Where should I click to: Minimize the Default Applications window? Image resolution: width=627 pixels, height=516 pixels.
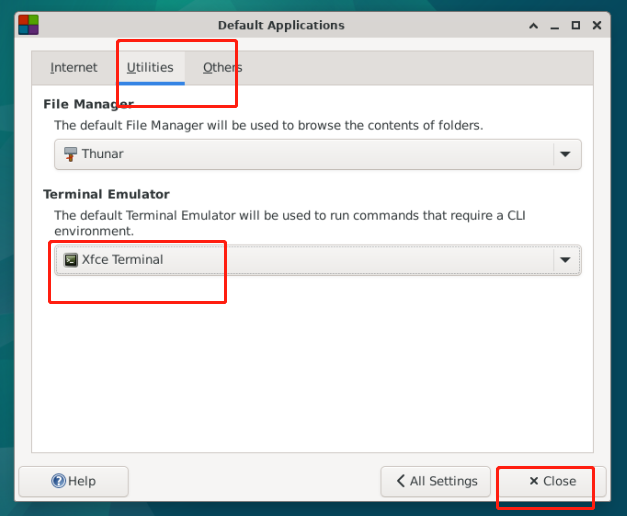coord(553,25)
